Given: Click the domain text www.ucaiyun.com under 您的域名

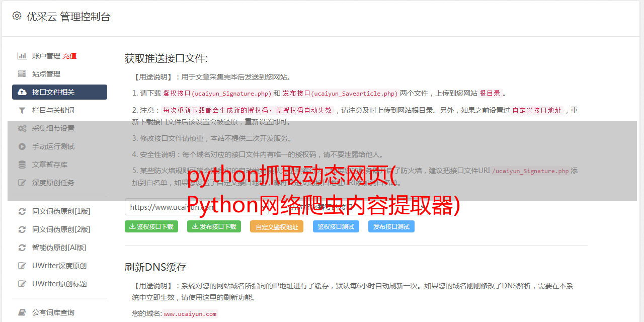Looking at the screenshot, I should point(190,314).
